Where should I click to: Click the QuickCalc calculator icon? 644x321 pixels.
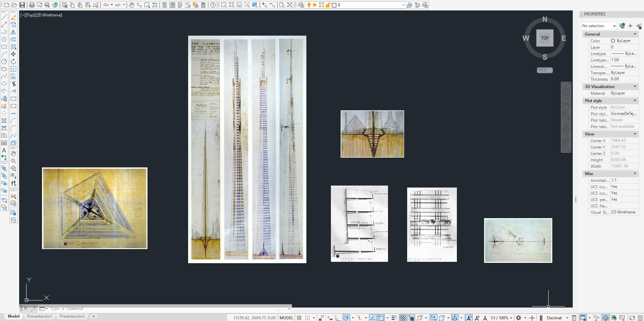click(203, 5)
